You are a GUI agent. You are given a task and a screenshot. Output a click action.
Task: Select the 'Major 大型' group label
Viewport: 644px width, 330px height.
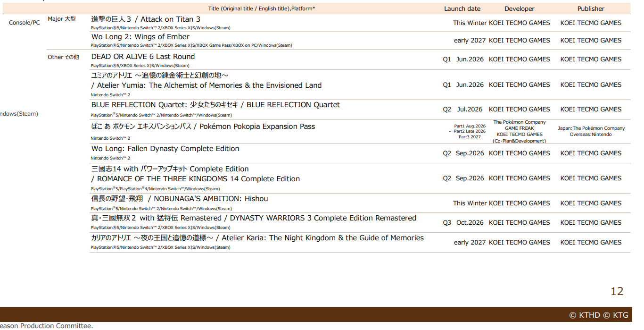click(x=62, y=19)
